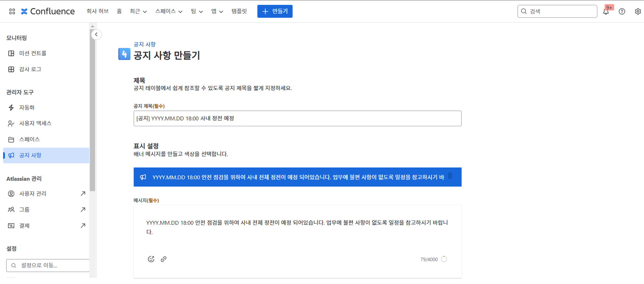The height and width of the screenshot is (284, 644).
Task: Focus the 설정으로 이동 search field
Action: click(48, 265)
